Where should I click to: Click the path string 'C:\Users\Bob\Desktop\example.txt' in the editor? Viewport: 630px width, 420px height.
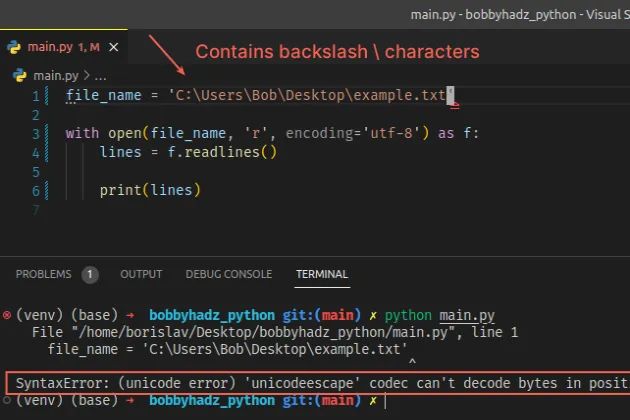pyautogui.click(x=310, y=96)
